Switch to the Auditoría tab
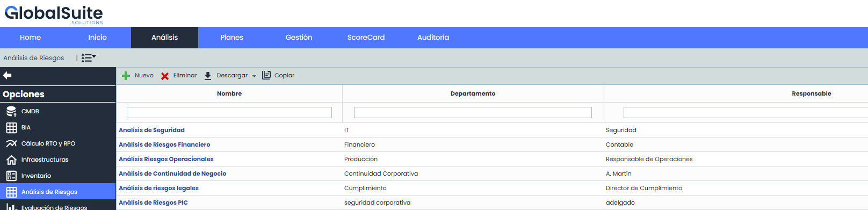Image resolution: width=868 pixels, height=210 pixels. pyautogui.click(x=433, y=38)
